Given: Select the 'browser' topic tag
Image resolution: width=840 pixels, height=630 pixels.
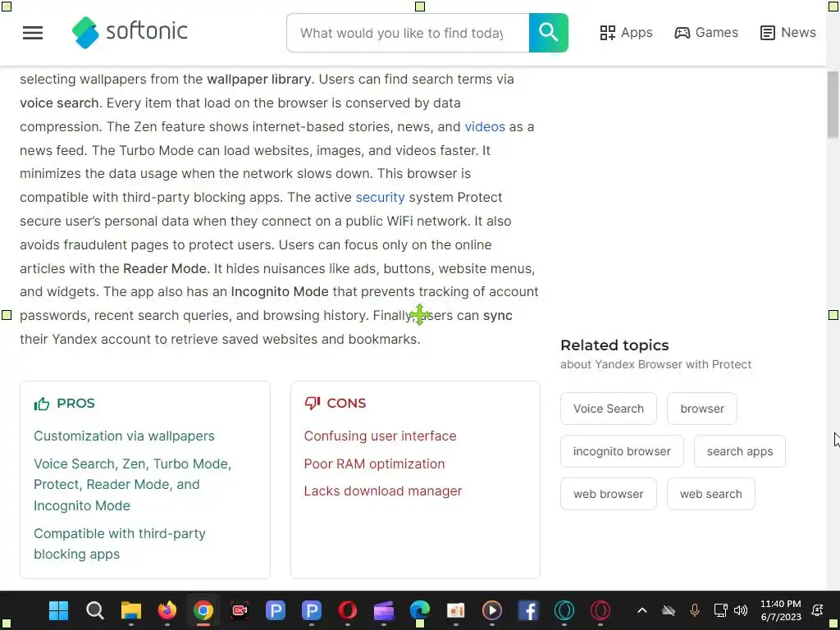Looking at the screenshot, I should (x=702, y=409).
